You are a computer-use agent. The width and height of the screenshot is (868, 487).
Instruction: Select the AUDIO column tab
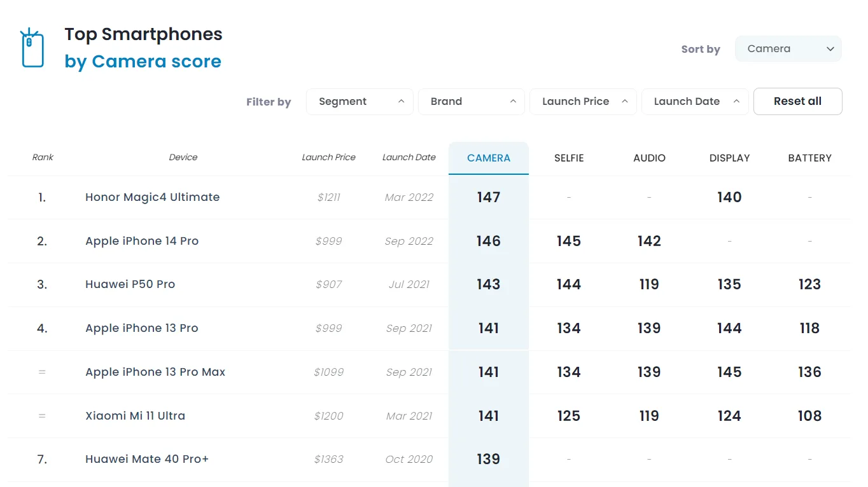coord(649,158)
